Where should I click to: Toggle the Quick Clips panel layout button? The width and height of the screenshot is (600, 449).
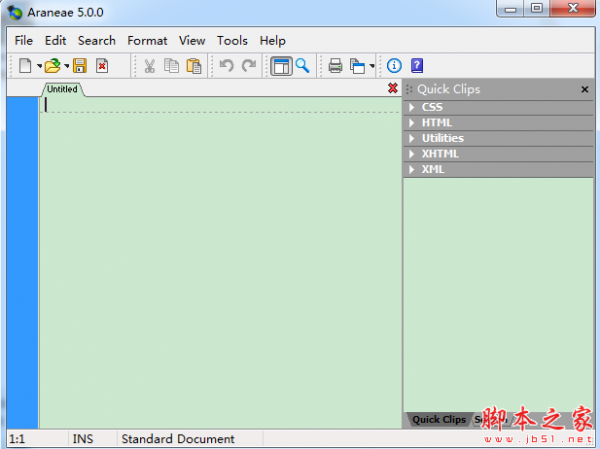[281, 66]
